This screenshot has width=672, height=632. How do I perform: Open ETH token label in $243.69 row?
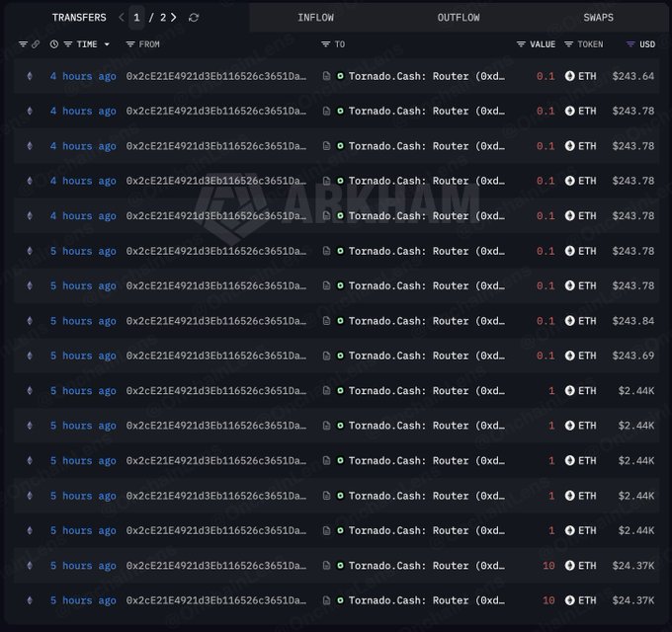pyautogui.click(x=587, y=355)
